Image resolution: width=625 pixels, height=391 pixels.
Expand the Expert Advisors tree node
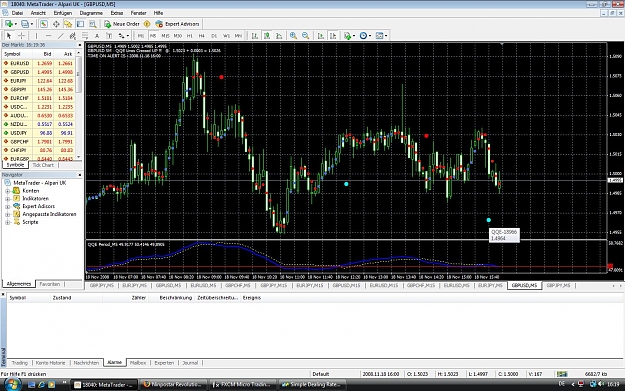(7, 206)
